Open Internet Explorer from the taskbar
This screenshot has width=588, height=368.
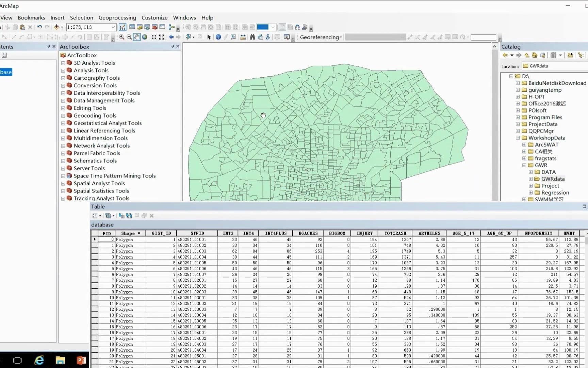pos(39,360)
